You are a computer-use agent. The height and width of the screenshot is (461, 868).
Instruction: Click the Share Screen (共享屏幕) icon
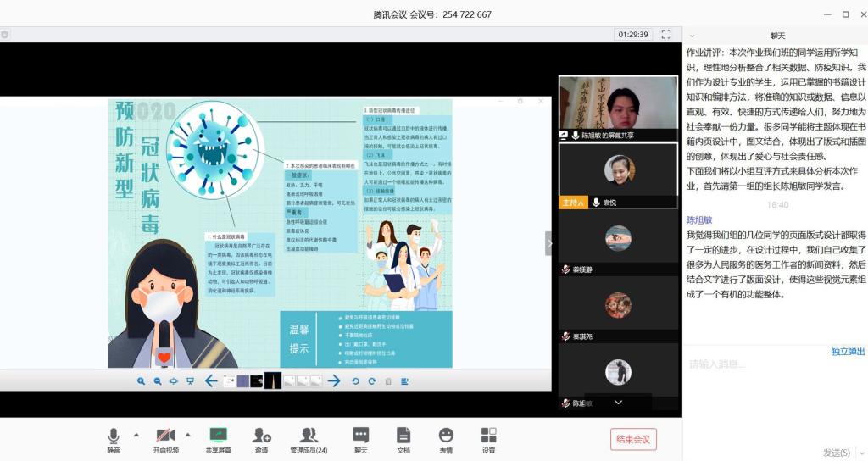point(218,436)
